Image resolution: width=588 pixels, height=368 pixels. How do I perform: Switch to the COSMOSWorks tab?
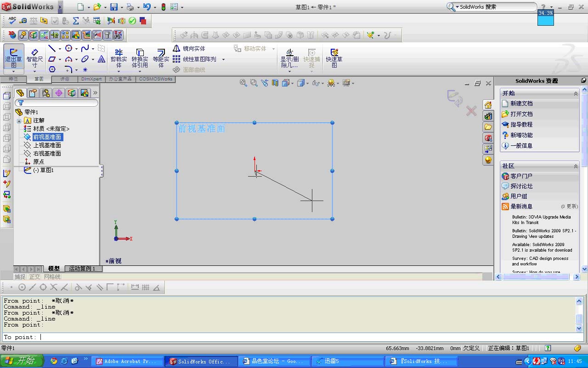click(x=156, y=79)
